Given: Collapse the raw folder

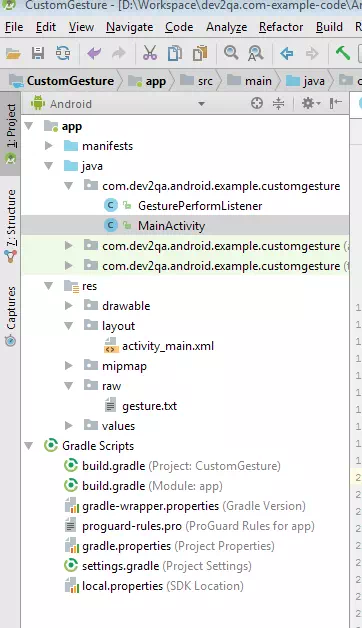Looking at the screenshot, I should point(69,386).
